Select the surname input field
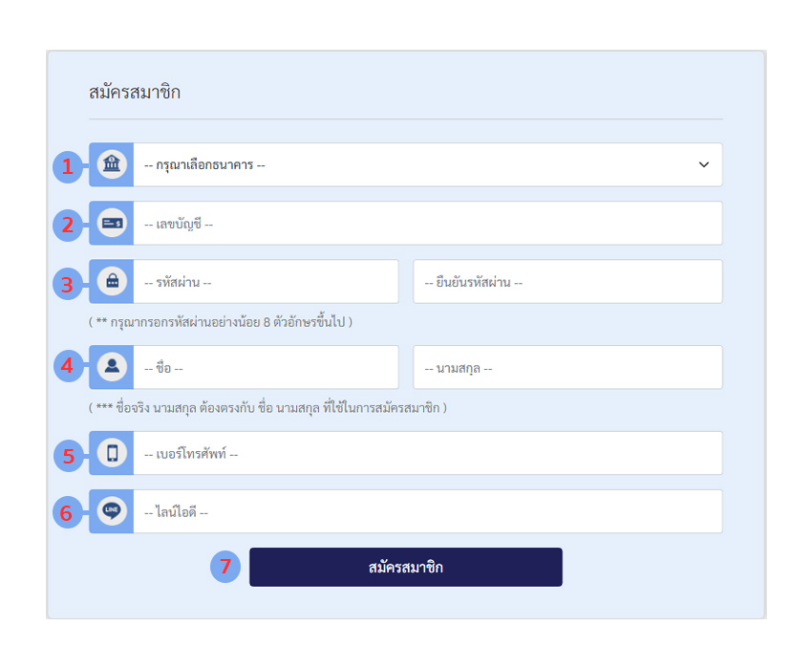This screenshot has height=669, width=812. point(567,367)
